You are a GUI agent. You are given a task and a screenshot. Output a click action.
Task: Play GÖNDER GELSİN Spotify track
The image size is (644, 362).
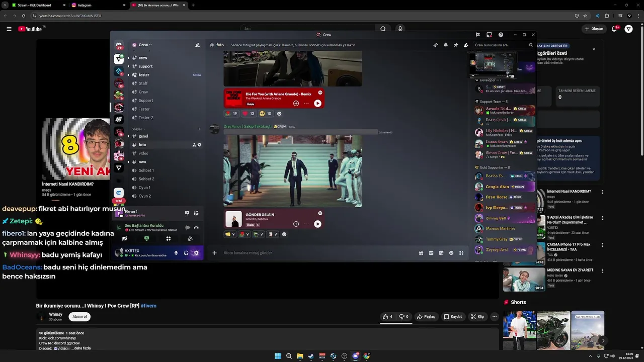tap(317, 224)
